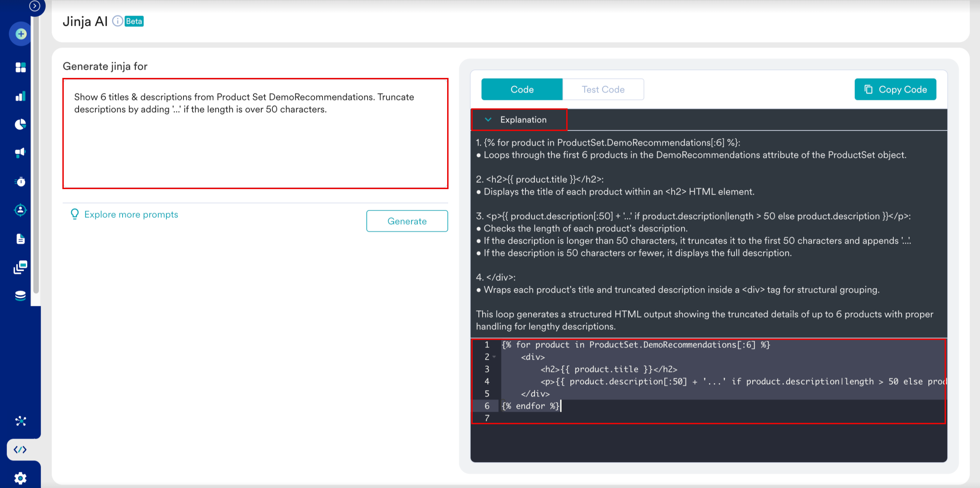This screenshot has height=488, width=980.
Task: Click the Jinja AI info icon
Action: pos(118,21)
